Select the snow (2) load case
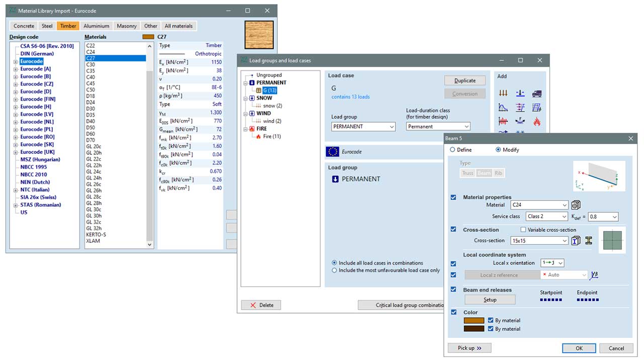The height and width of the screenshot is (362, 644). 272,106
